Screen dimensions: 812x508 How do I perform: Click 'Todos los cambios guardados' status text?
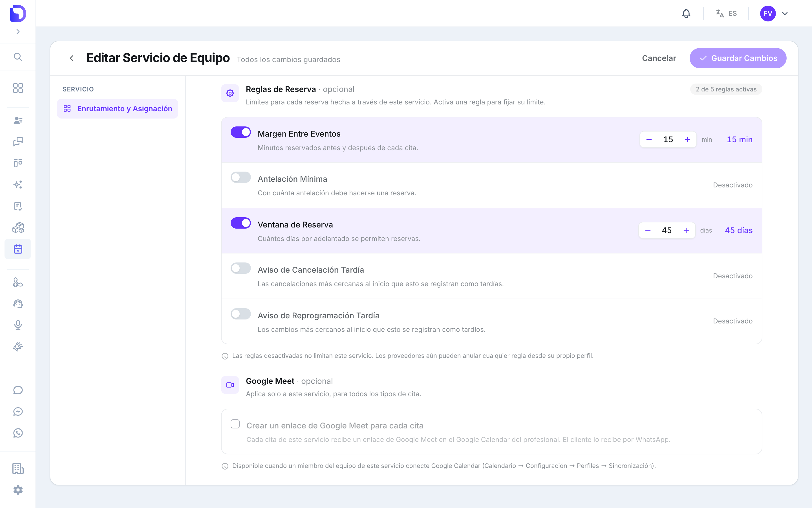click(x=288, y=60)
